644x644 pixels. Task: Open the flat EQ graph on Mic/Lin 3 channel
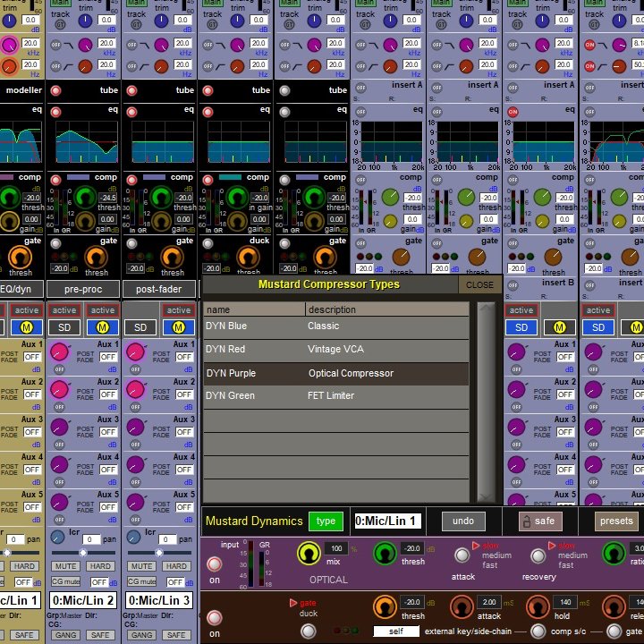163,142
